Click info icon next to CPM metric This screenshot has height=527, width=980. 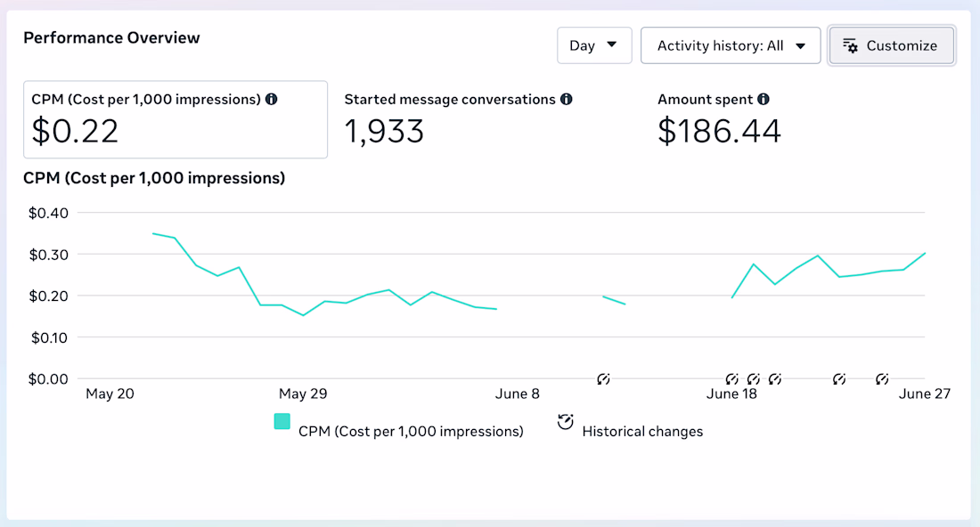271,100
